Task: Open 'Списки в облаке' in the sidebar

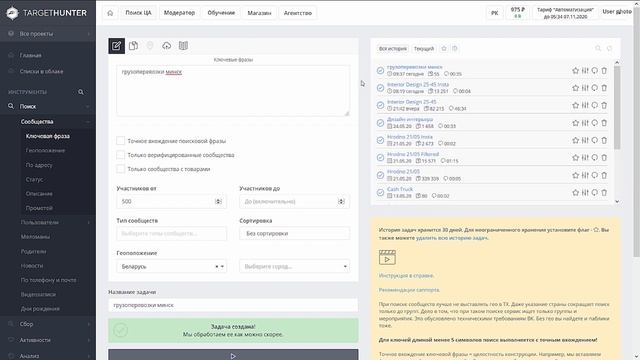Action: point(41,71)
